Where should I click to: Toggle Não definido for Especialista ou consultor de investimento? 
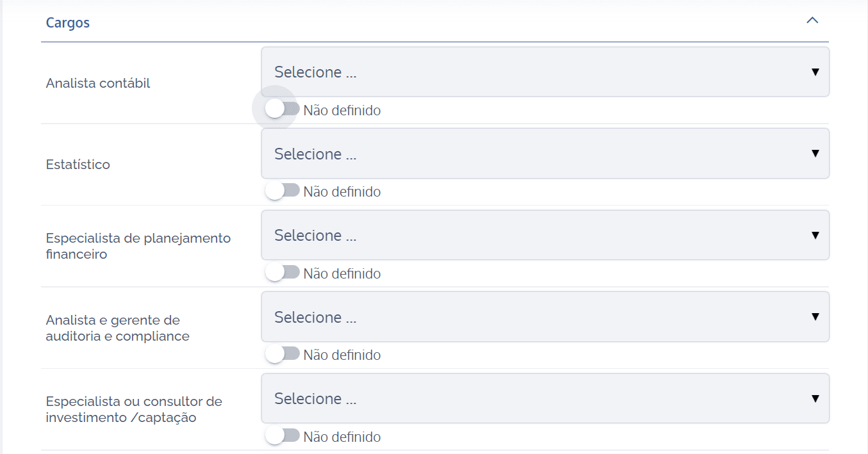(281, 435)
